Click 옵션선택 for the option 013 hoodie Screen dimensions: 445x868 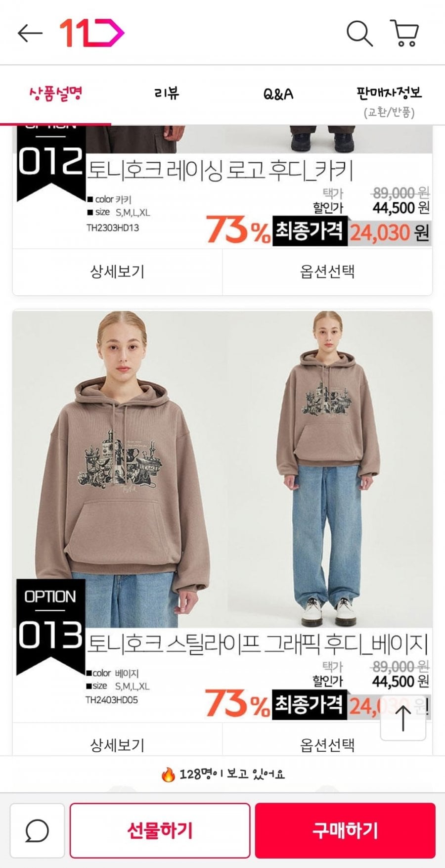click(327, 742)
